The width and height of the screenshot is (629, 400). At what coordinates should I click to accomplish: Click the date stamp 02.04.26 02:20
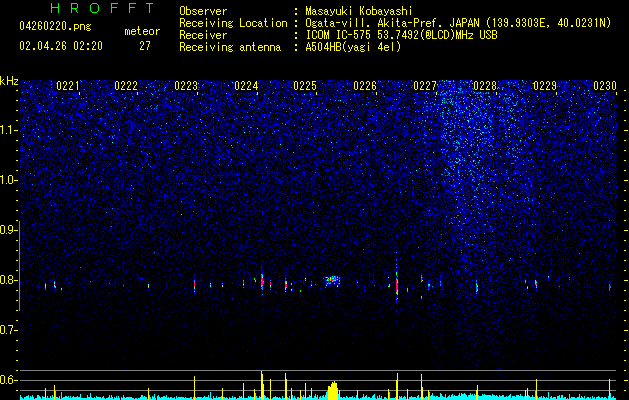[61, 46]
